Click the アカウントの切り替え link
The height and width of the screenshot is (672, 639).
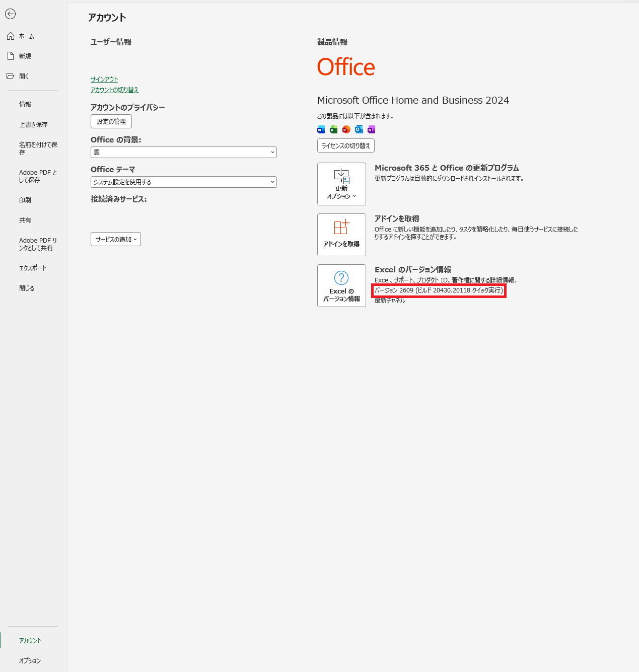pyautogui.click(x=114, y=90)
